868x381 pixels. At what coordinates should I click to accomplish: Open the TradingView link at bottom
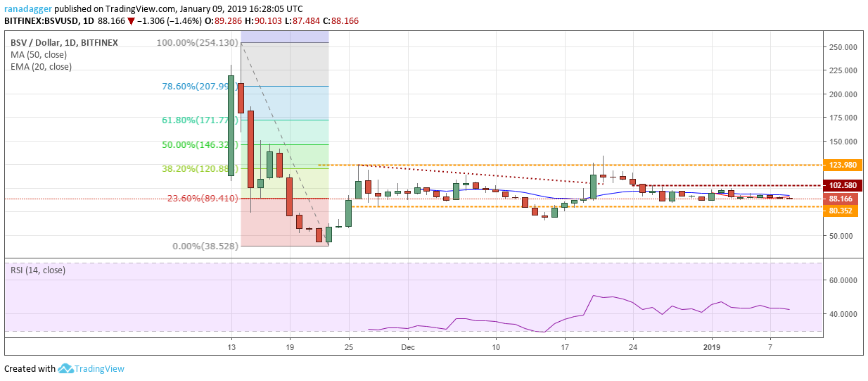click(99, 368)
